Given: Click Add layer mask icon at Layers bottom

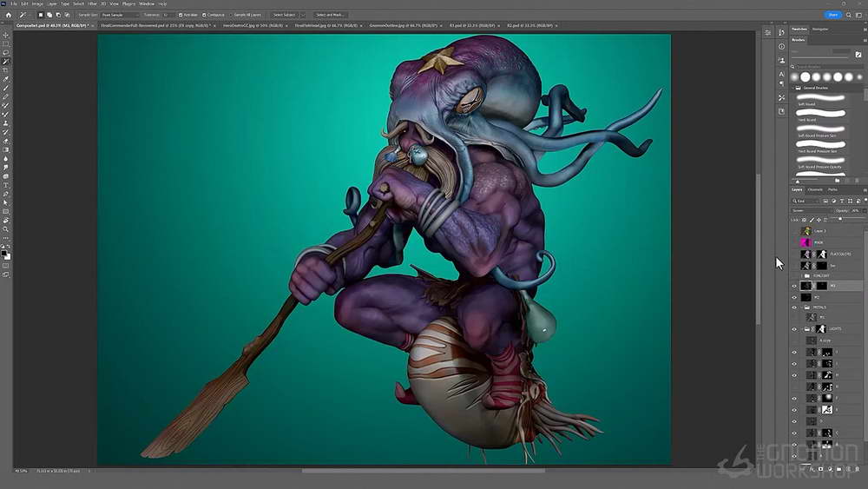Looking at the screenshot, I should tap(821, 469).
